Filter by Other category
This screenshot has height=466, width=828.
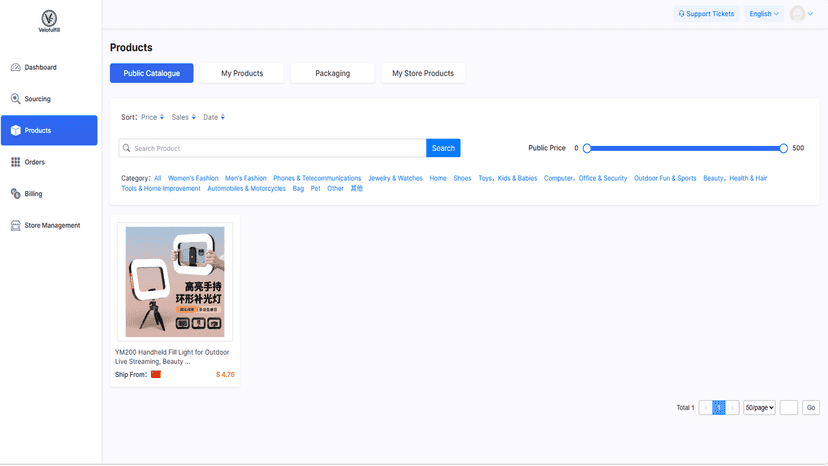click(335, 189)
